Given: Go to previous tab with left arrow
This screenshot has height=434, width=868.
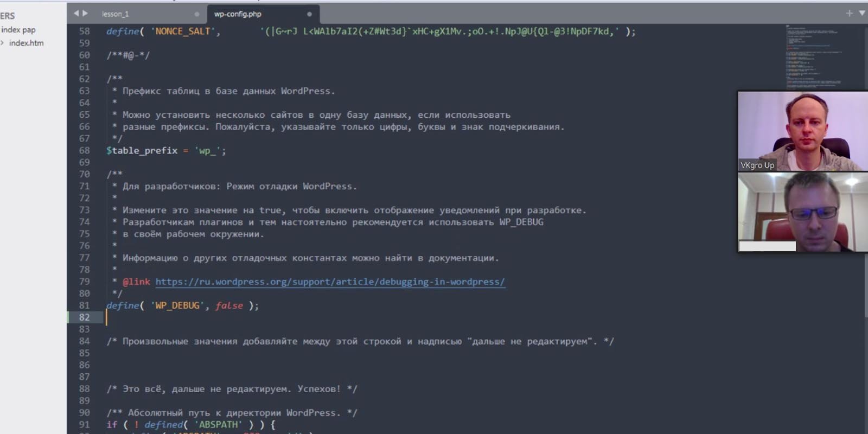Looking at the screenshot, I should pyautogui.click(x=76, y=13).
